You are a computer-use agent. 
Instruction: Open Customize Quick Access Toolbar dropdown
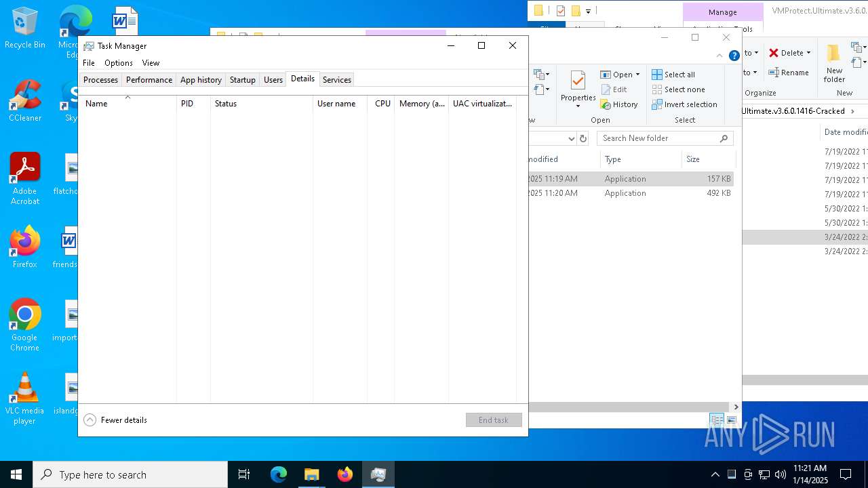(x=588, y=11)
